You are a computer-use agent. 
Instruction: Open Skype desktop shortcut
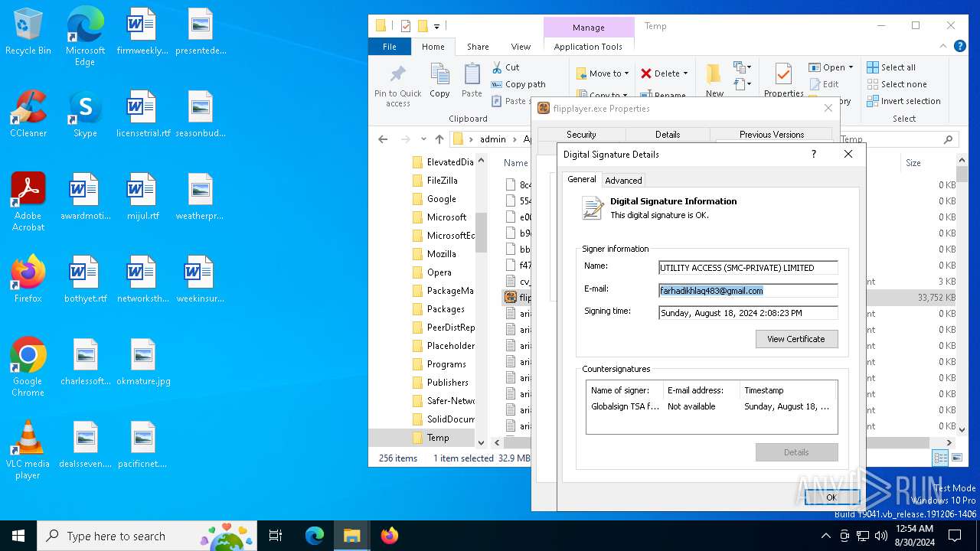click(x=85, y=115)
